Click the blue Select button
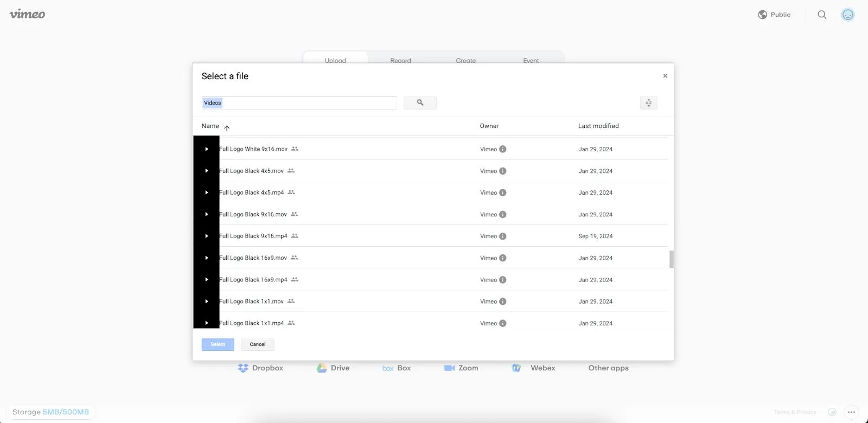Screen dimensions: 868x423 pyautogui.click(x=218, y=344)
